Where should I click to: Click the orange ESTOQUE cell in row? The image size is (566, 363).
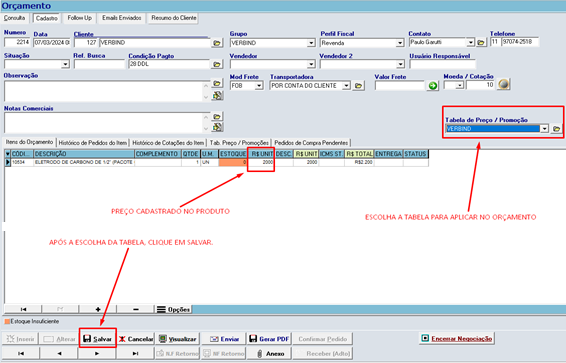pyautogui.click(x=233, y=162)
